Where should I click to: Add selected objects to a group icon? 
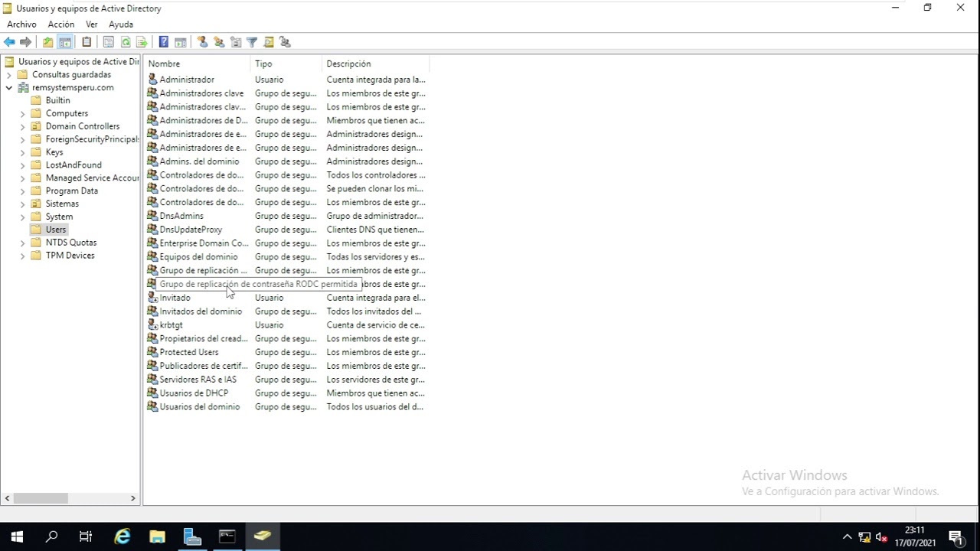(x=285, y=42)
